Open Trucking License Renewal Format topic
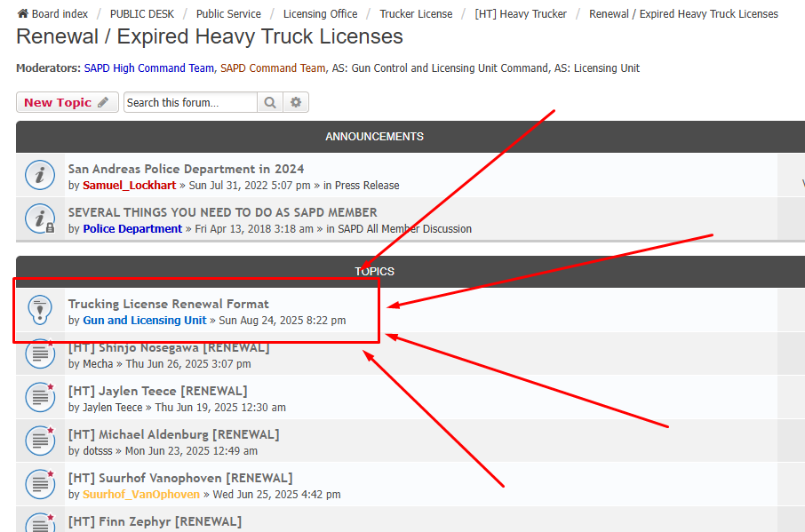Screen dimensions: 805x532 (x=169, y=304)
